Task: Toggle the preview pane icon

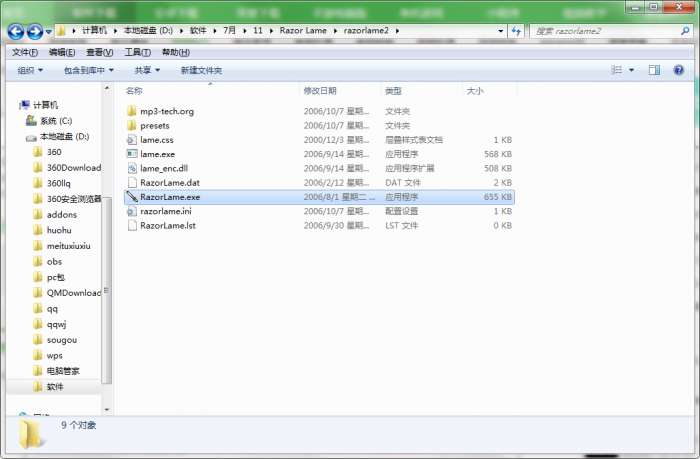Action: (654, 70)
